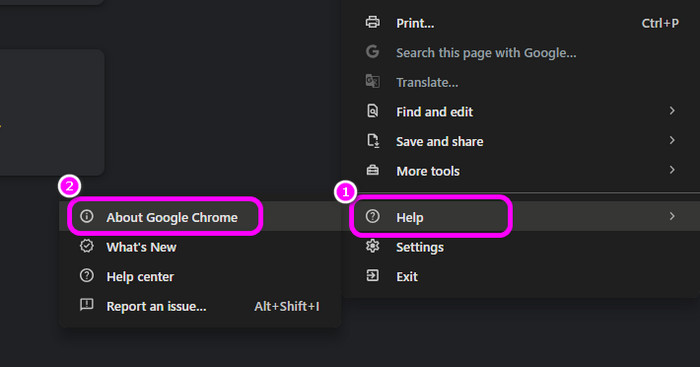700x367 pixels.
Task: Click the info icon beside About Google Chrome
Action: coord(87,217)
